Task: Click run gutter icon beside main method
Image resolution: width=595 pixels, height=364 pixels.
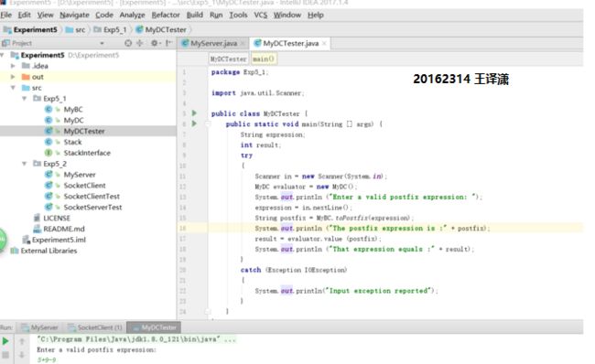Action: point(194,123)
